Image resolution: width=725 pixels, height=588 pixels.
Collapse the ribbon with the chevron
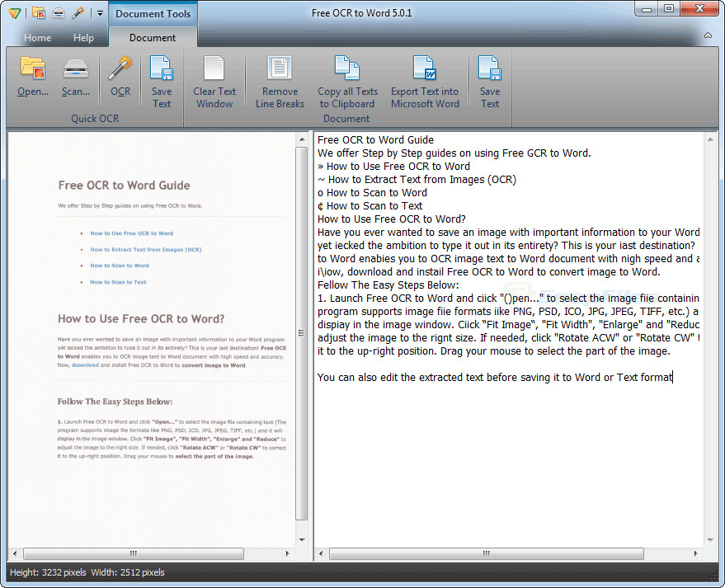[708, 35]
